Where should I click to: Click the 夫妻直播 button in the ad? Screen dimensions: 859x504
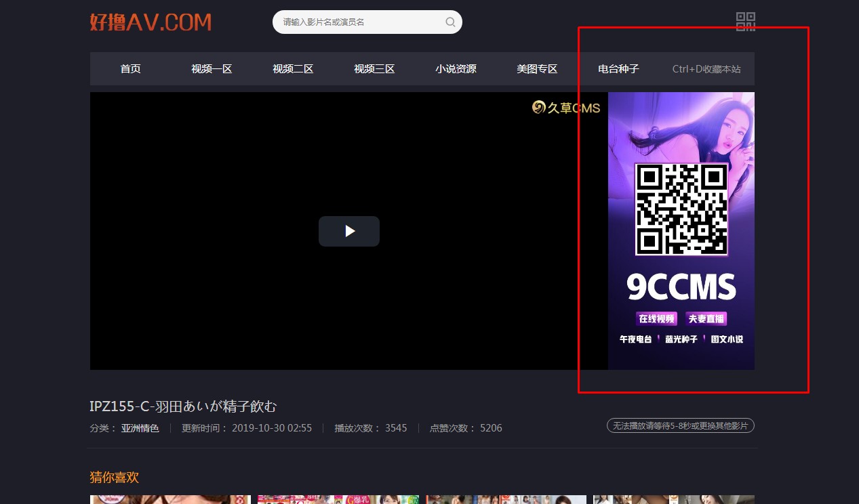pyautogui.click(x=707, y=318)
